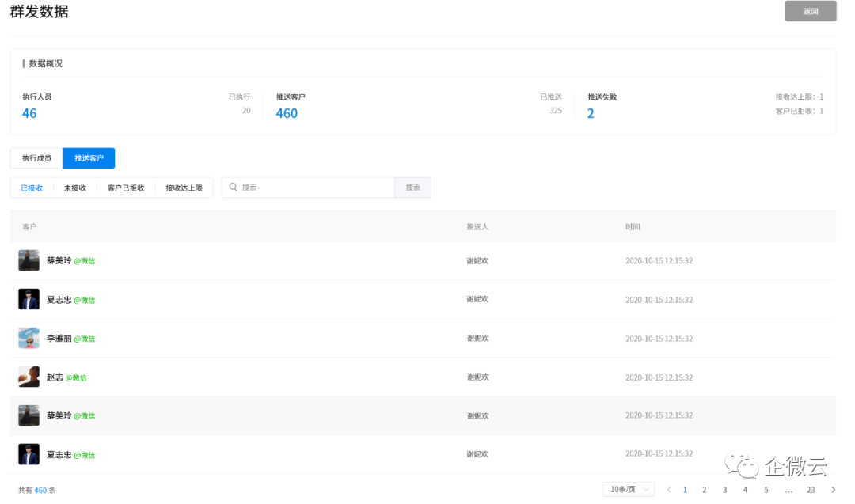Screen dimensions: 855x504
Task: Click the 推送客户 count 460
Action: coord(287,113)
